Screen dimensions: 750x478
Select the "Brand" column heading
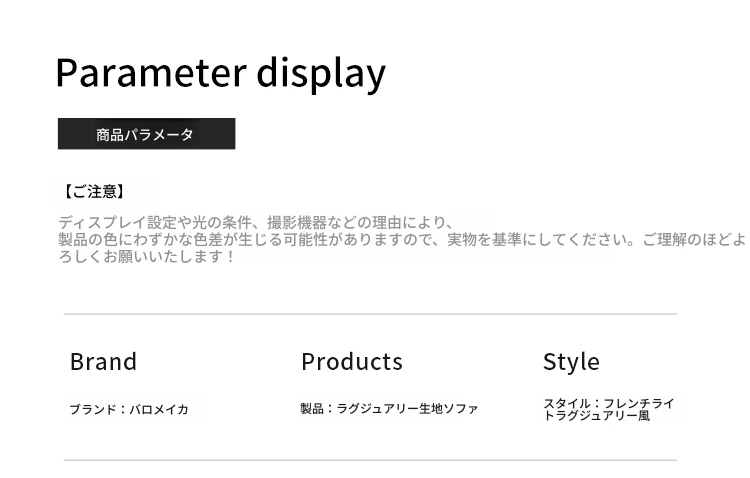pyautogui.click(x=103, y=362)
